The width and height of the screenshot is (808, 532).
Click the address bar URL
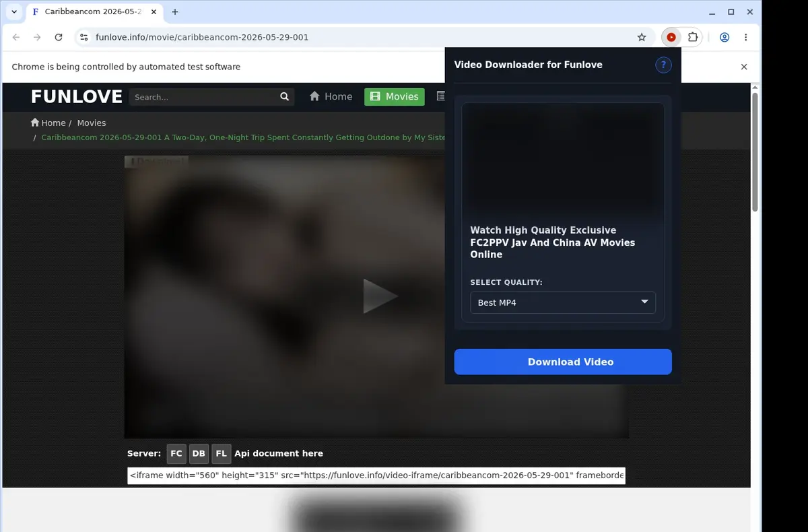tap(202, 38)
